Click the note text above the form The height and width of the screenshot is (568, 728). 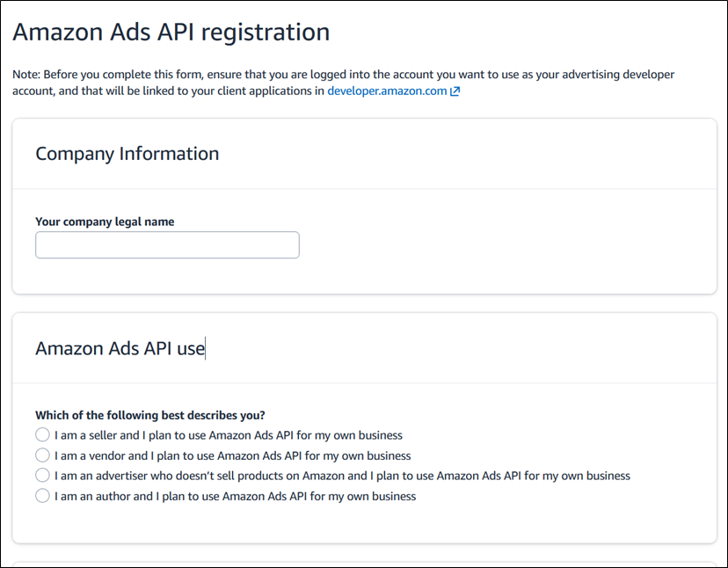(x=343, y=82)
